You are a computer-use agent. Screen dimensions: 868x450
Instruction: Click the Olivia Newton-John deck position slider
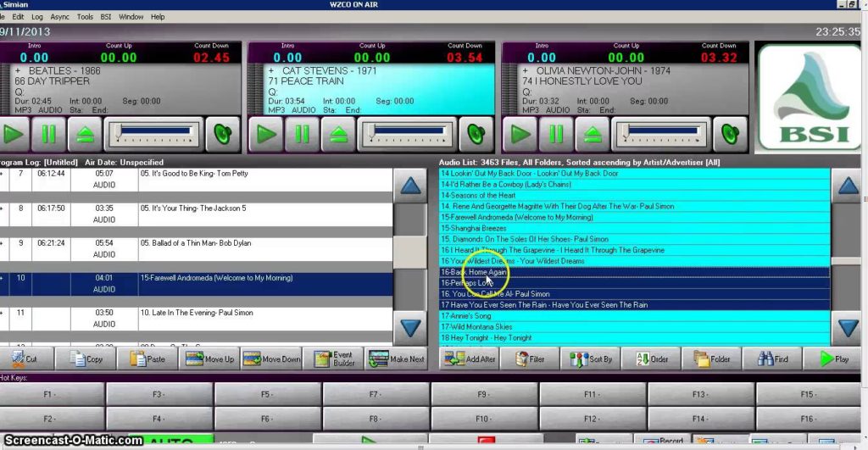[659, 134]
